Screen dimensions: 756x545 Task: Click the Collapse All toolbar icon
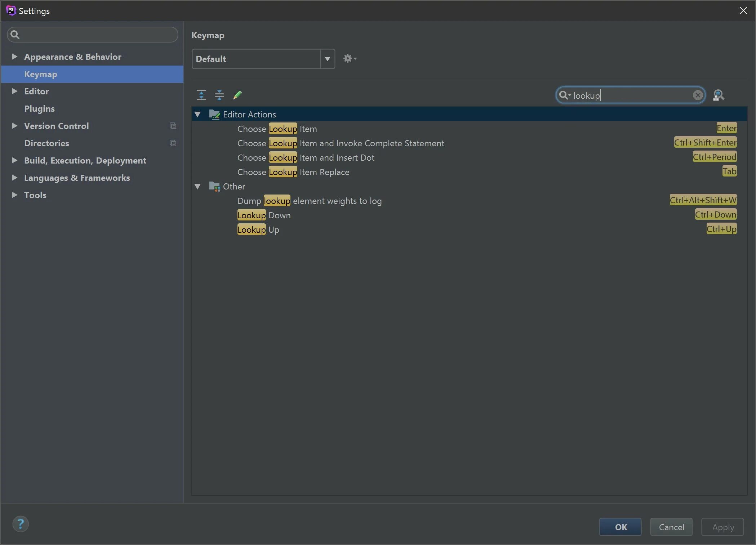pyautogui.click(x=219, y=95)
